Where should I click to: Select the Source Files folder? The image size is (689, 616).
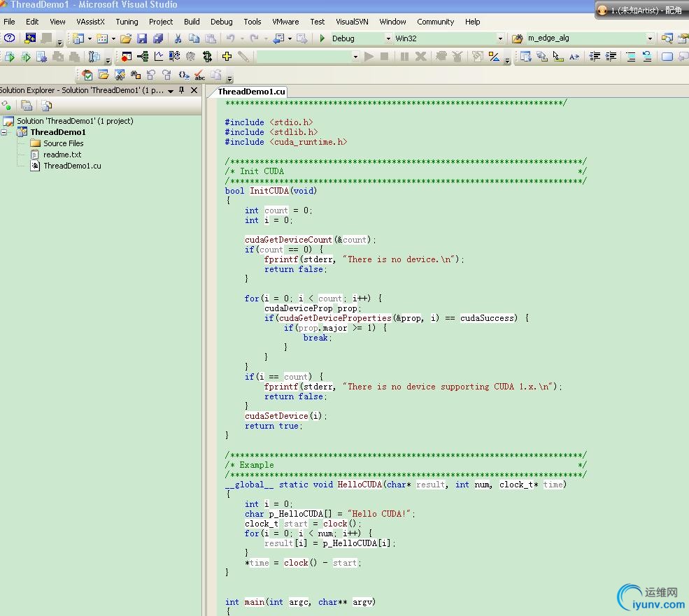coord(63,143)
